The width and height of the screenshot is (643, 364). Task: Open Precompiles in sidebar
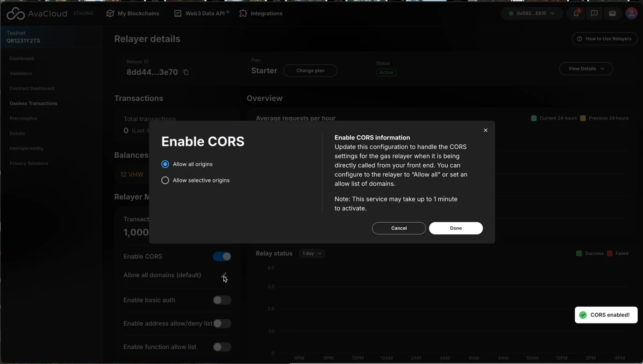click(x=23, y=118)
